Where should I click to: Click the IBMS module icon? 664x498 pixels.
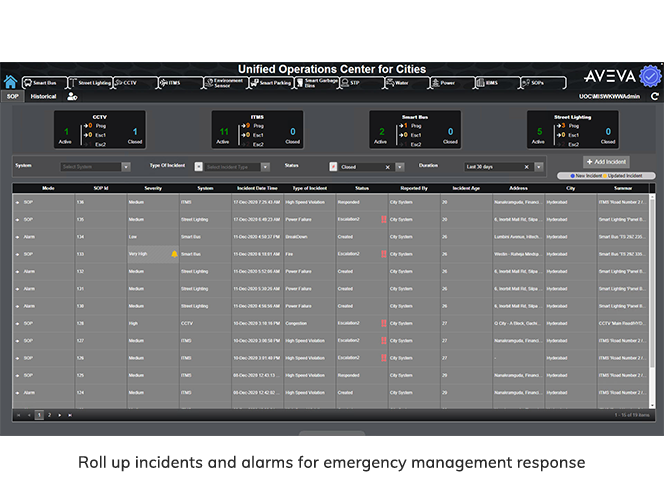point(480,83)
